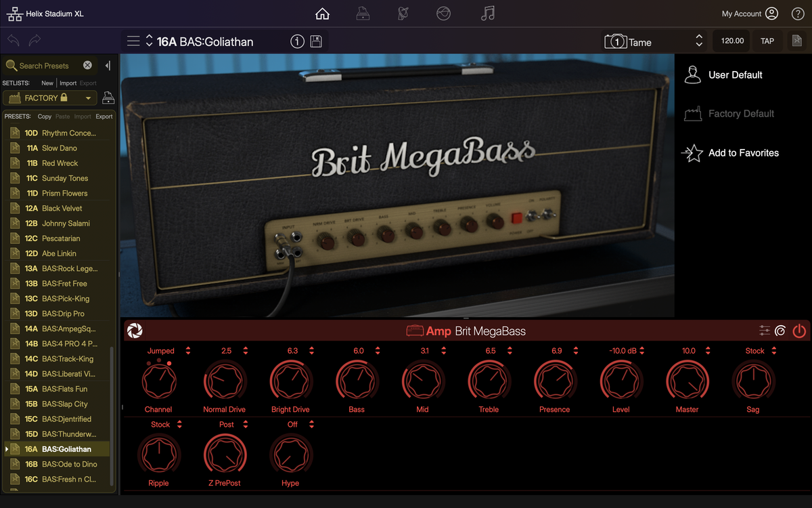The width and height of the screenshot is (812, 508).
Task: Adjust the Bass knob
Action: point(357,381)
